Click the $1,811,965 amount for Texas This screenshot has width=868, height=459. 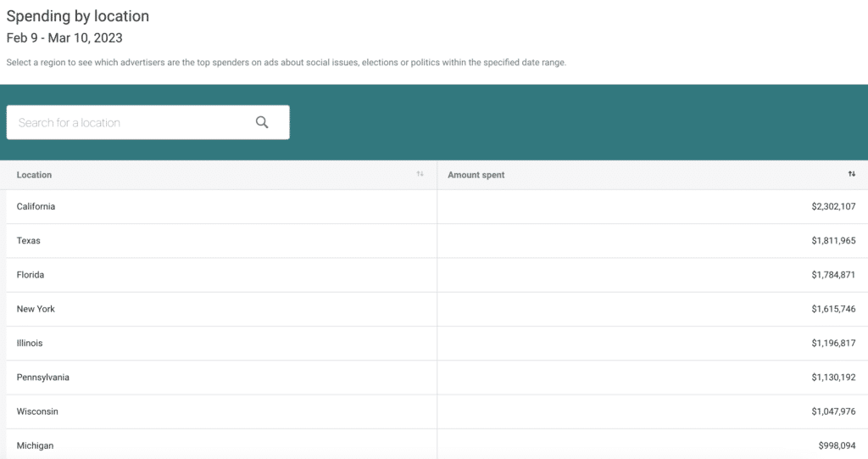click(832, 241)
